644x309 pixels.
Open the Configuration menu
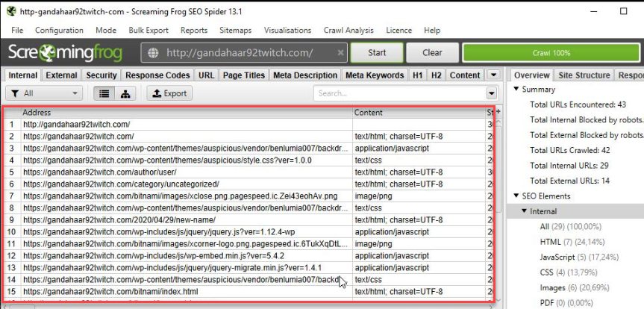(59, 30)
